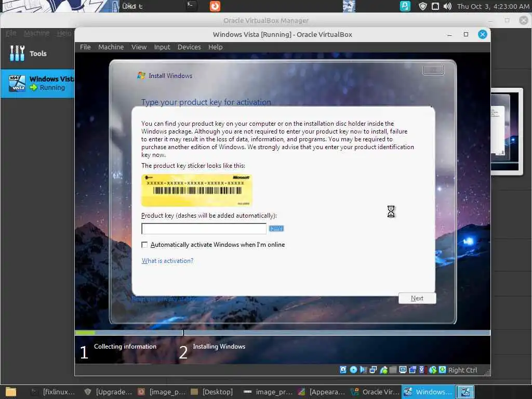Click the VM preview thumbnail in Manager window

click(x=507, y=131)
